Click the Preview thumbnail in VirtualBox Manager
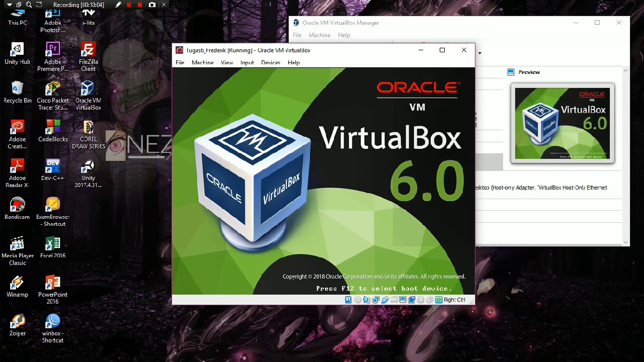 pyautogui.click(x=562, y=123)
